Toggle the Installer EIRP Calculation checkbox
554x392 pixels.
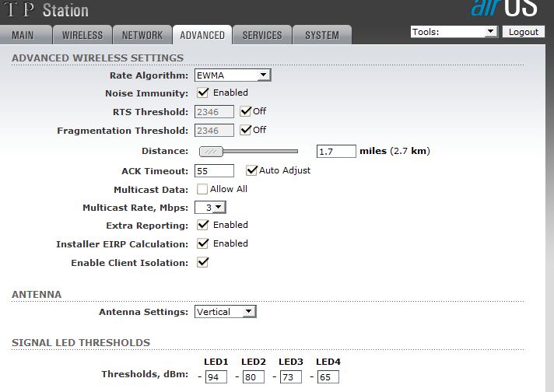203,243
